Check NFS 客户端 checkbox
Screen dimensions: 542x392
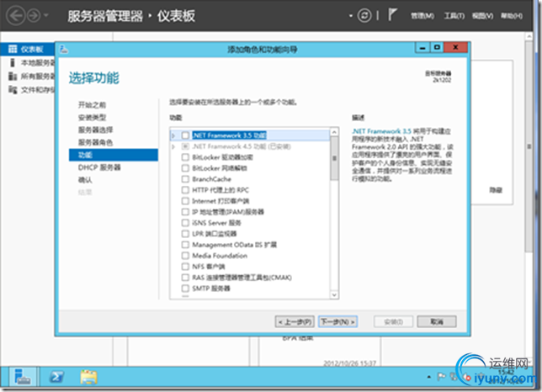point(185,267)
